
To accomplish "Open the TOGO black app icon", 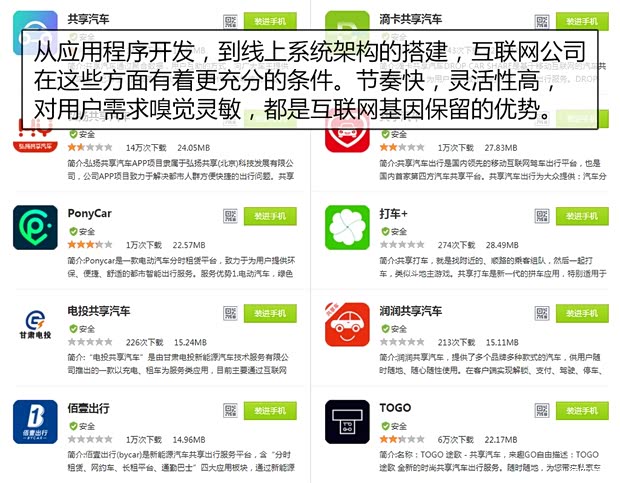I will coord(347,422).
